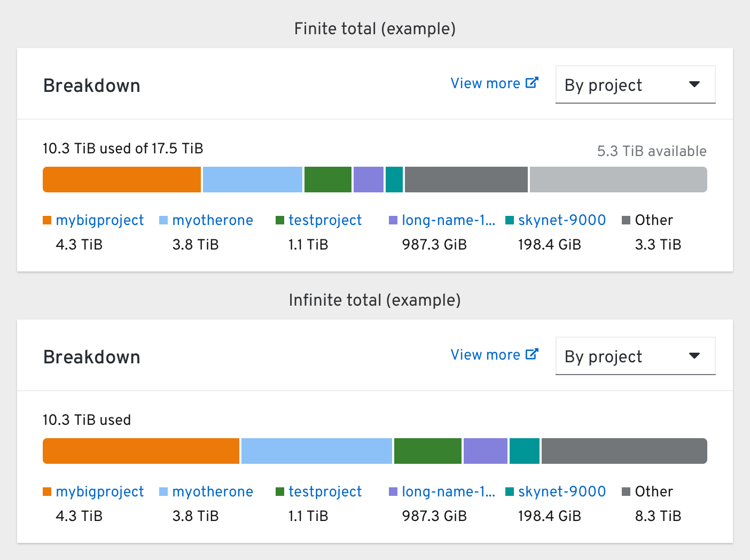Click green bar segment in Finite total chart
This screenshot has width=750, height=560.
(x=328, y=180)
